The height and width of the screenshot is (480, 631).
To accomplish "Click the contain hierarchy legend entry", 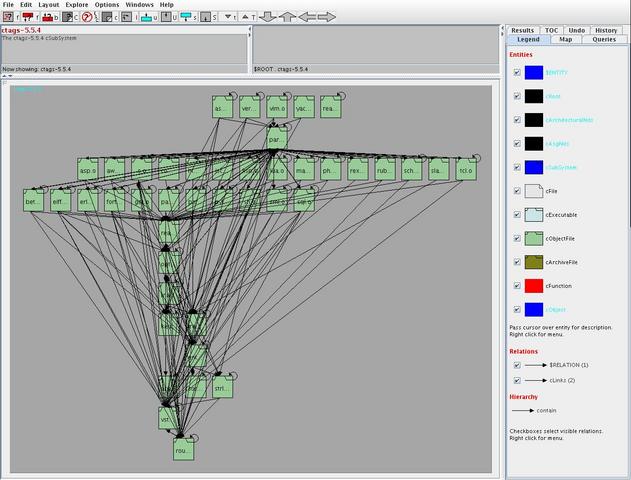I will pyautogui.click(x=534, y=411).
